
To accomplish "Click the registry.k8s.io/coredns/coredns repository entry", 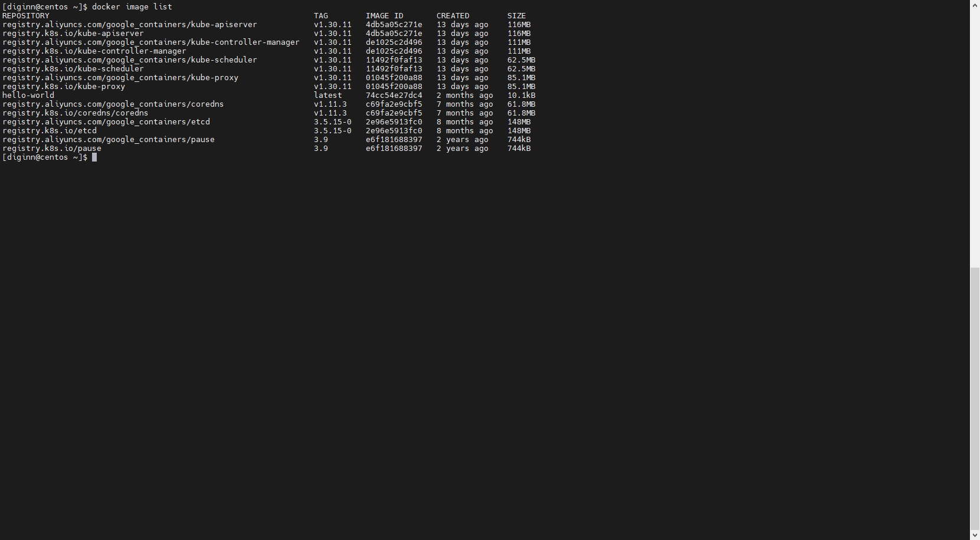I will pyautogui.click(x=76, y=113).
